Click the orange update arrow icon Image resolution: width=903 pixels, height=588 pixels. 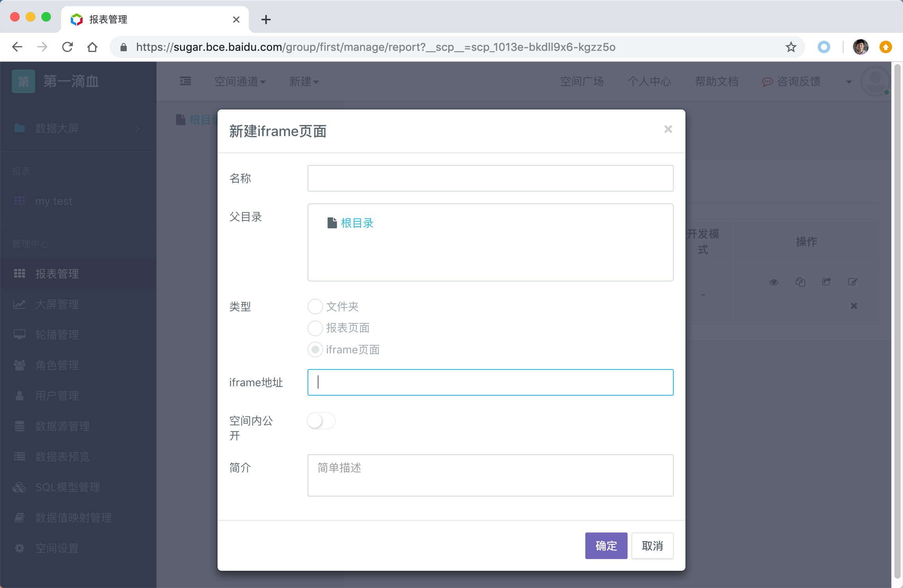click(885, 47)
